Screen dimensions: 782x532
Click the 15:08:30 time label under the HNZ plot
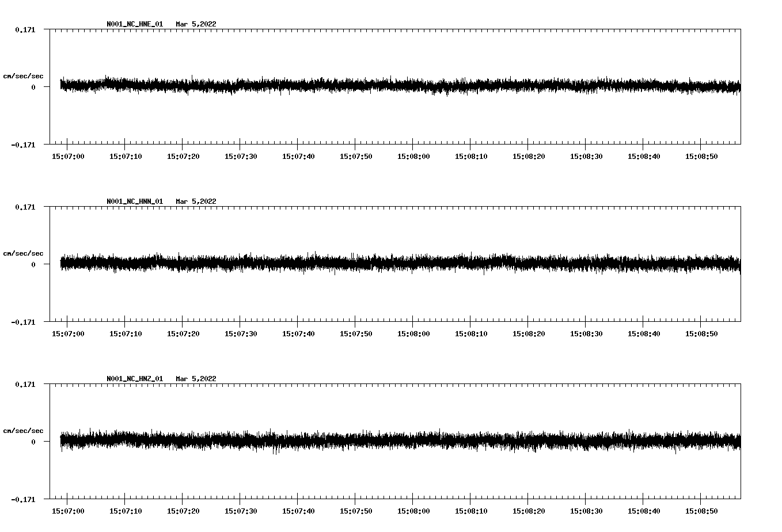[586, 511]
